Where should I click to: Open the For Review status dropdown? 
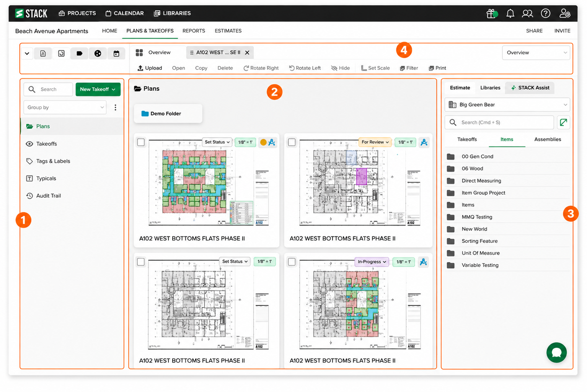tap(375, 142)
